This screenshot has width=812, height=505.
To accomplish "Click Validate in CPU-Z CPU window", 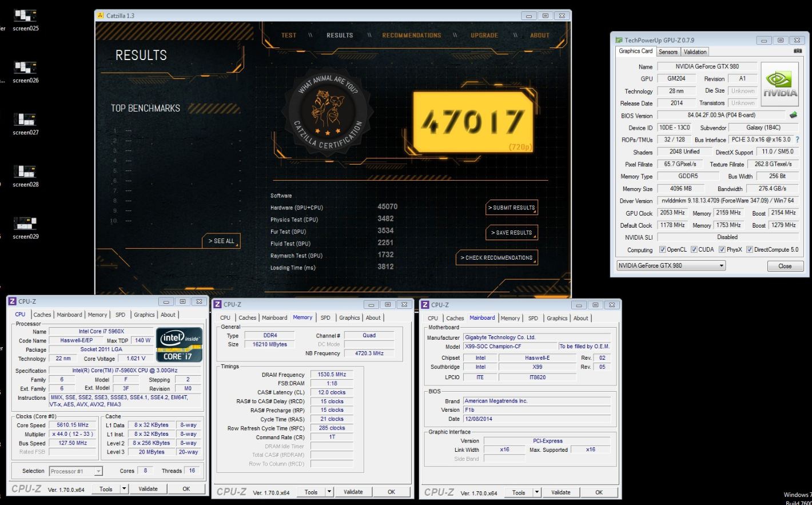I will point(148,489).
